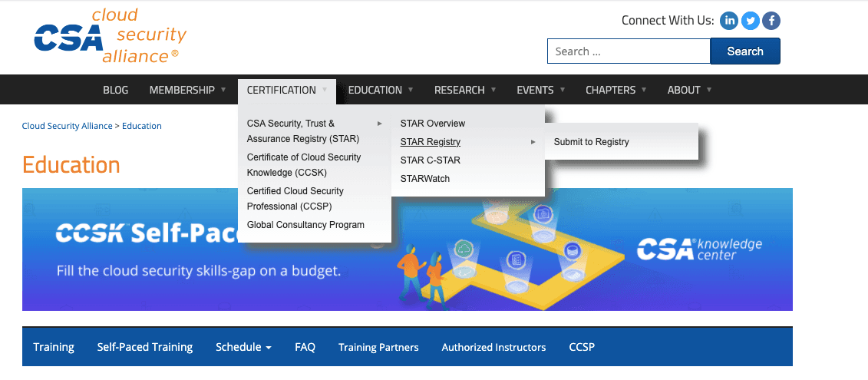The width and height of the screenshot is (868, 380).
Task: Open the About menu
Action: pyautogui.click(x=684, y=90)
